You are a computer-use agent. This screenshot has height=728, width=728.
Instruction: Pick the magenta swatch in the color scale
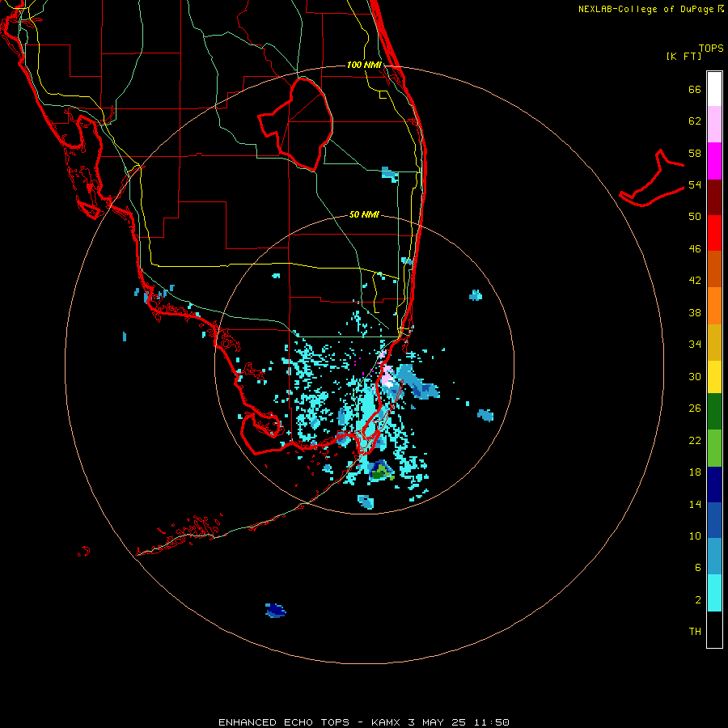click(714, 161)
